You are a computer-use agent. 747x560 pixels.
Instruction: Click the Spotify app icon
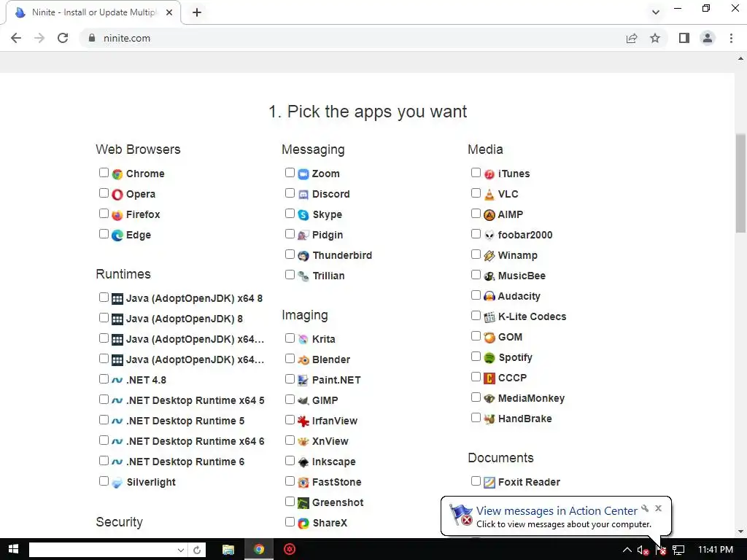489,357
